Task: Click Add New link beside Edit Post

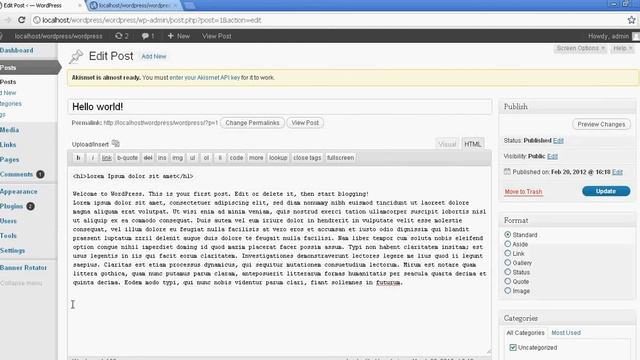Action: pyautogui.click(x=154, y=56)
